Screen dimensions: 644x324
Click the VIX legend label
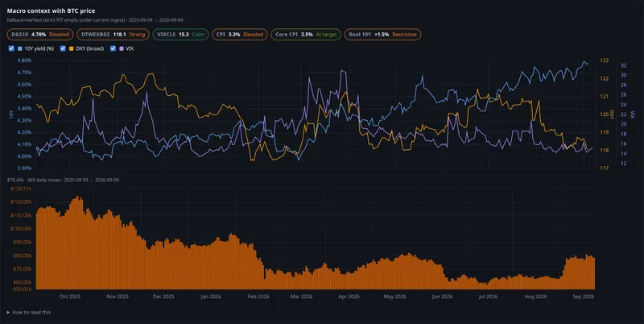coord(130,48)
